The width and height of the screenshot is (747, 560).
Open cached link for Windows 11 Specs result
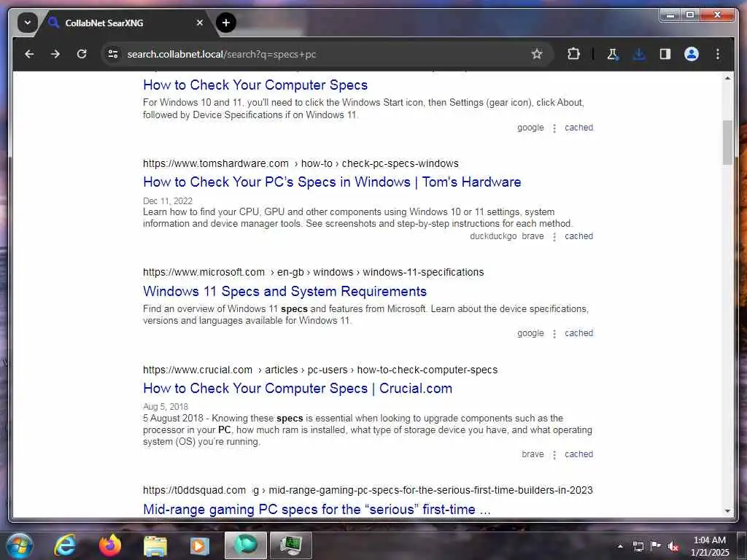click(x=578, y=333)
